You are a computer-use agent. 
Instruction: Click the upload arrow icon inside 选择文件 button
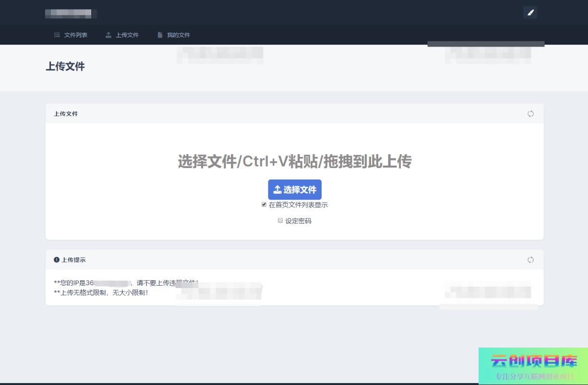[x=277, y=190]
